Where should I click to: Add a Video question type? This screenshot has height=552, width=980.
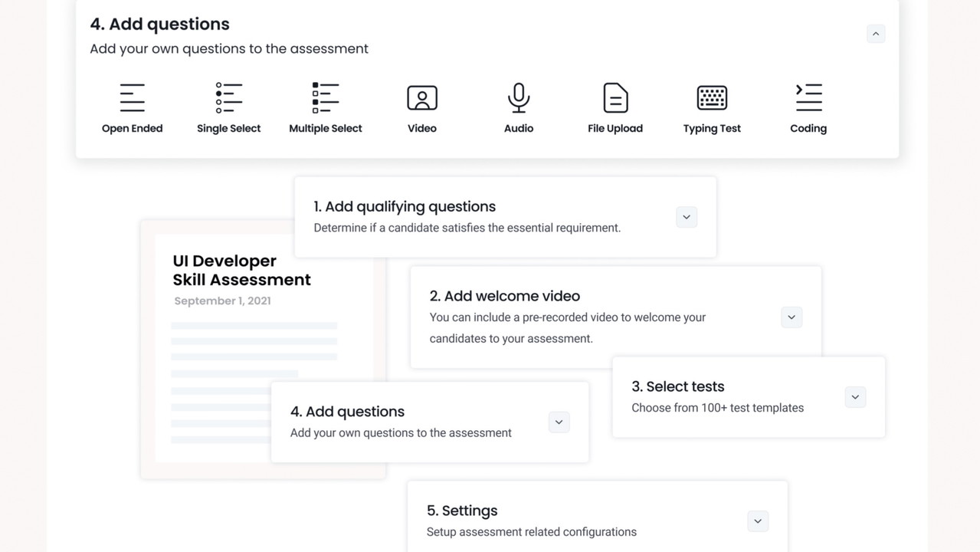point(421,98)
